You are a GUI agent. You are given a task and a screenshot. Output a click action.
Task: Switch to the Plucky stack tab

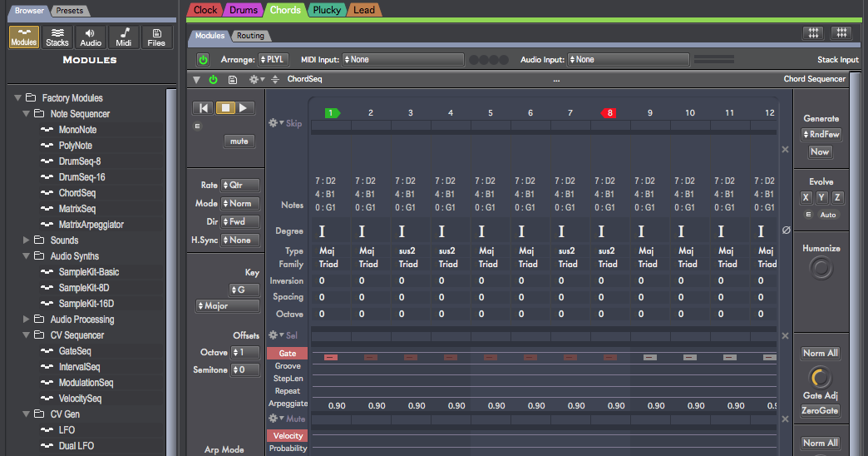327,10
